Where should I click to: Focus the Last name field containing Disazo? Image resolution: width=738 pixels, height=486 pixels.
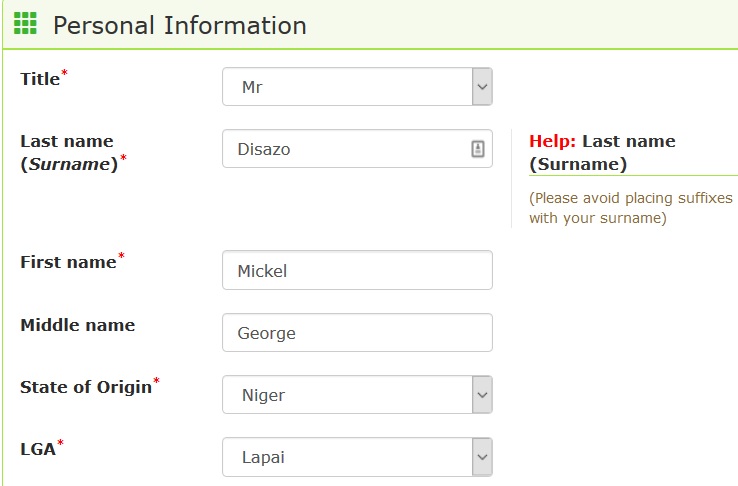345,149
